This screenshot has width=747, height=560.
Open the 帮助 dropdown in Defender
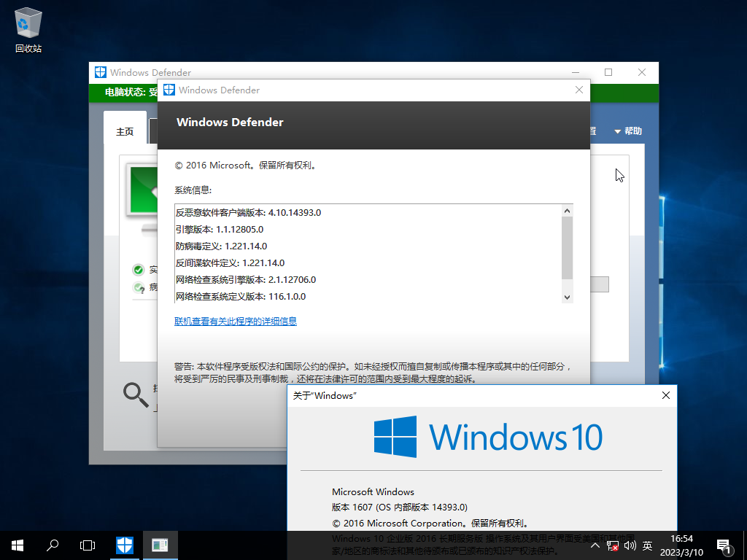coord(628,131)
